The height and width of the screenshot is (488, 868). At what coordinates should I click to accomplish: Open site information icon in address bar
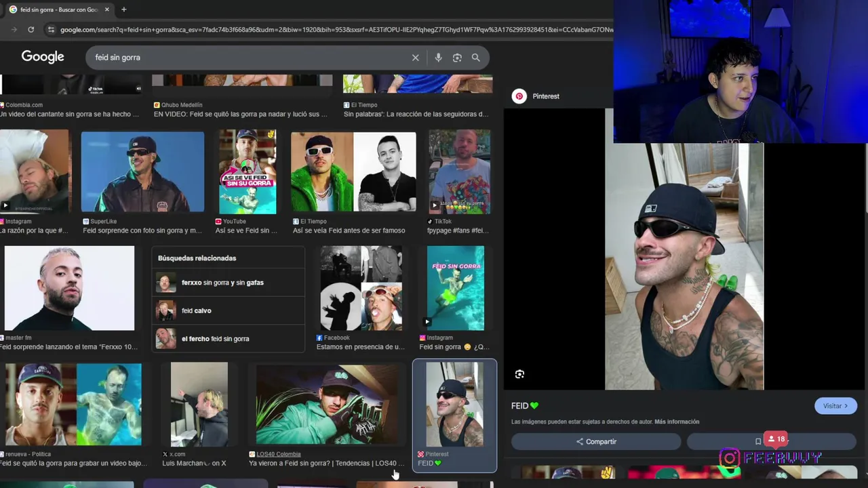[x=51, y=29]
